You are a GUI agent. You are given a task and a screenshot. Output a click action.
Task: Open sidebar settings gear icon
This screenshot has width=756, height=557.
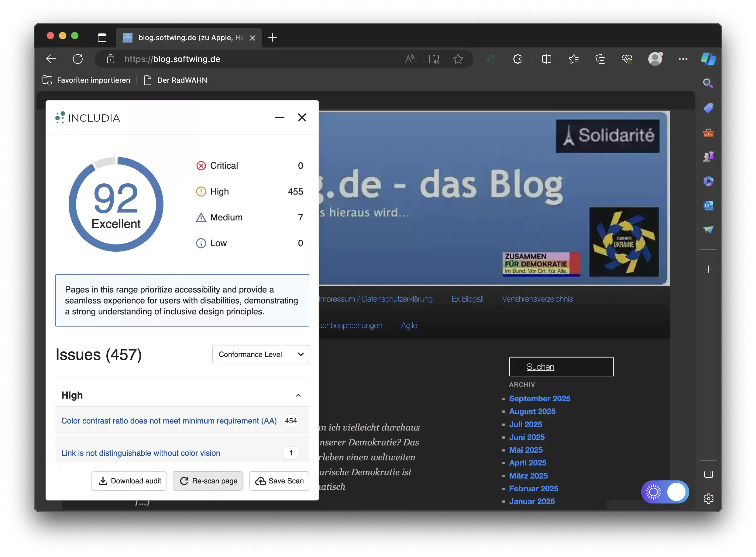tap(708, 498)
